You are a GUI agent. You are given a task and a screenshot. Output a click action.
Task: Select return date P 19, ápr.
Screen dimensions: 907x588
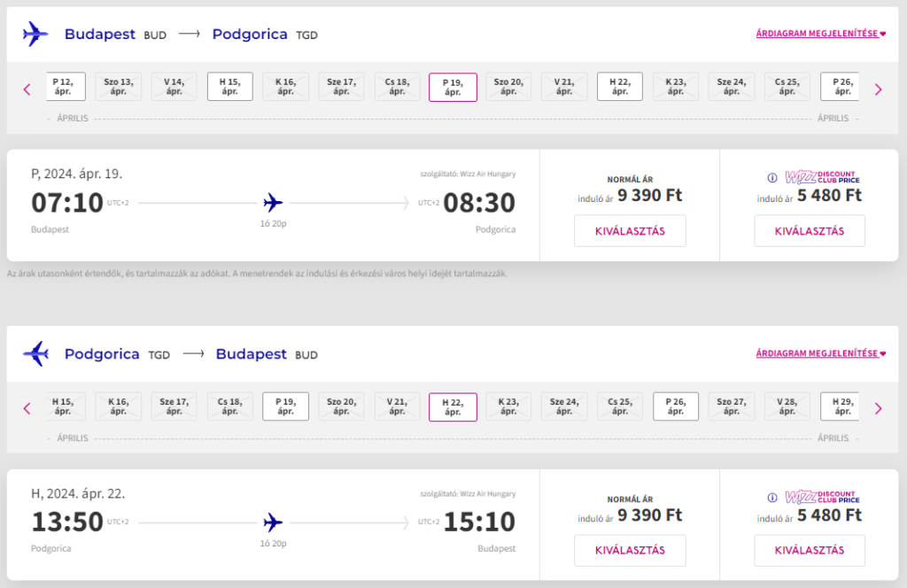(x=286, y=406)
